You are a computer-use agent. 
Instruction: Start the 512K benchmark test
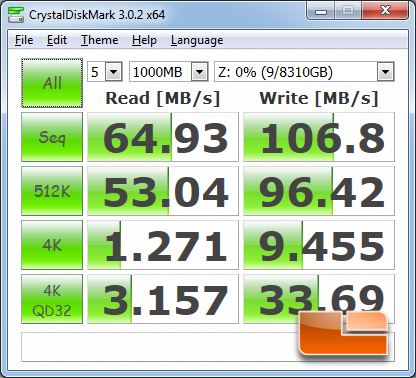[52, 191]
